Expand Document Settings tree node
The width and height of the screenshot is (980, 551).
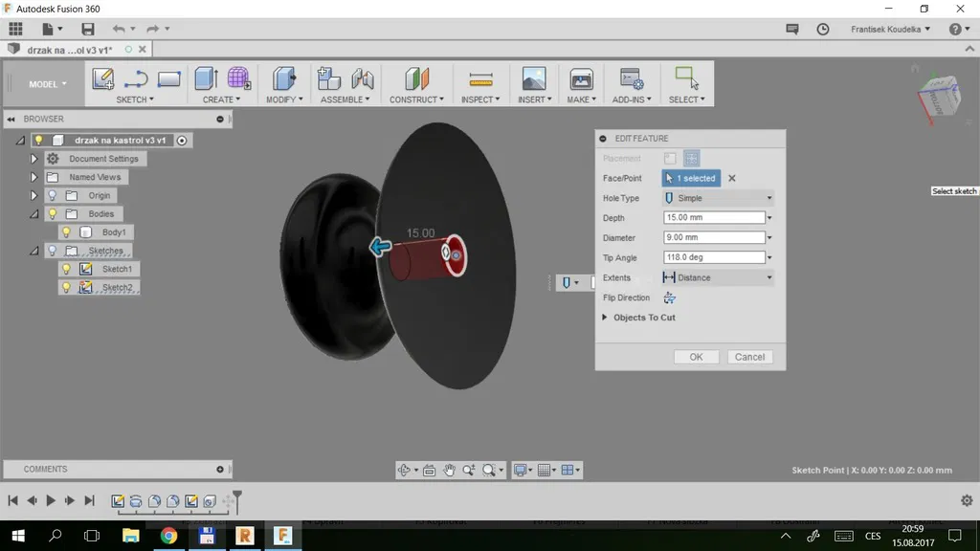pyautogui.click(x=33, y=159)
